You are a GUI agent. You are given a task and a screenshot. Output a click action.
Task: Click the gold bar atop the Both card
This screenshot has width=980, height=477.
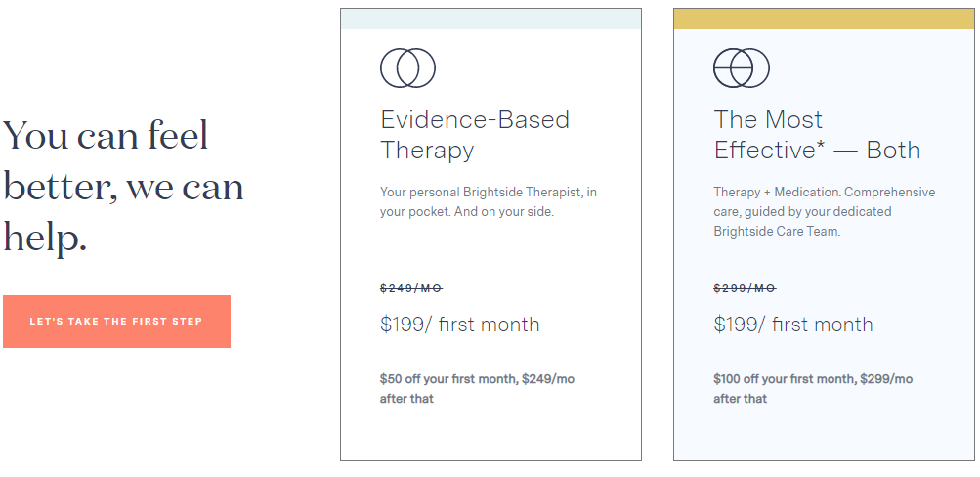(824, 19)
